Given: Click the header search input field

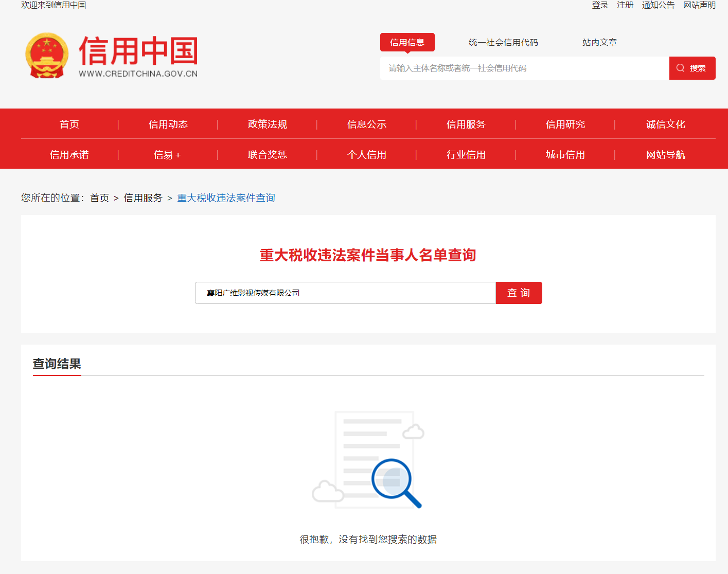Looking at the screenshot, I should coord(524,68).
